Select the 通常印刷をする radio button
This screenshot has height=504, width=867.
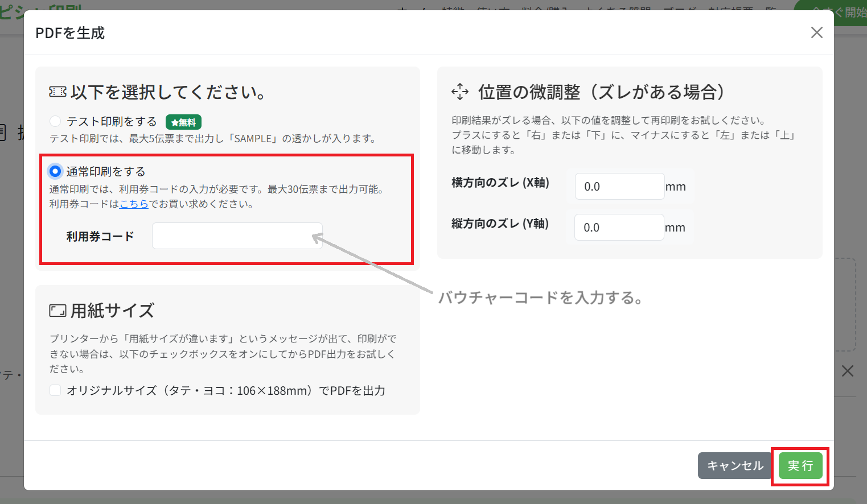click(55, 171)
